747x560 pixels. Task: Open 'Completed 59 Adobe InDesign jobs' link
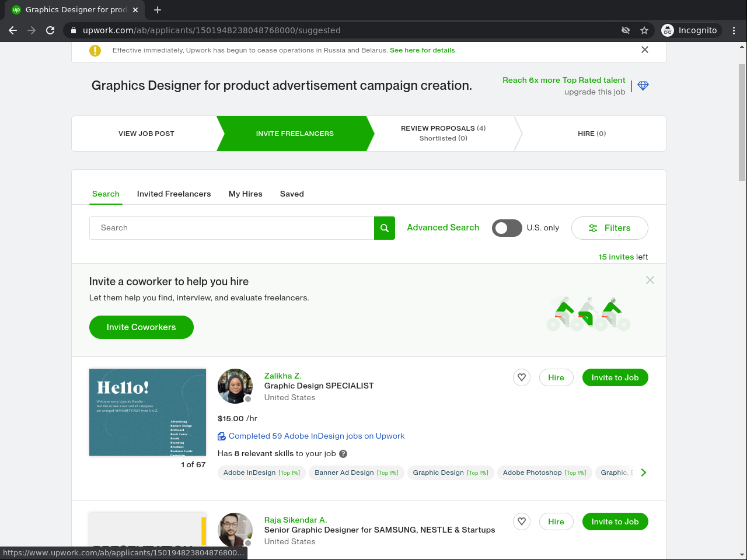[316, 436]
